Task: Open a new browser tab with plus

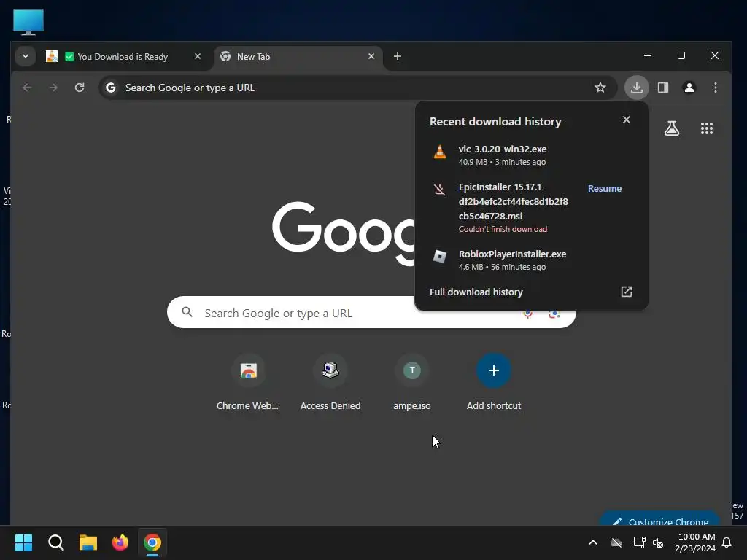Action: [398, 56]
